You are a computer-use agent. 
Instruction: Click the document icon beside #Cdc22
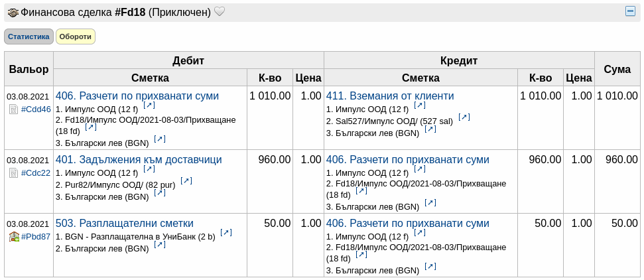(x=13, y=173)
